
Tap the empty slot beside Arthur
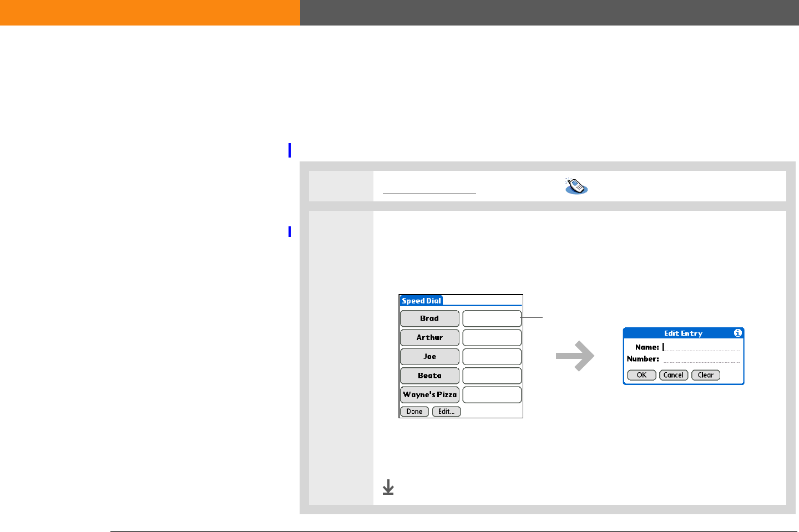[x=492, y=337]
